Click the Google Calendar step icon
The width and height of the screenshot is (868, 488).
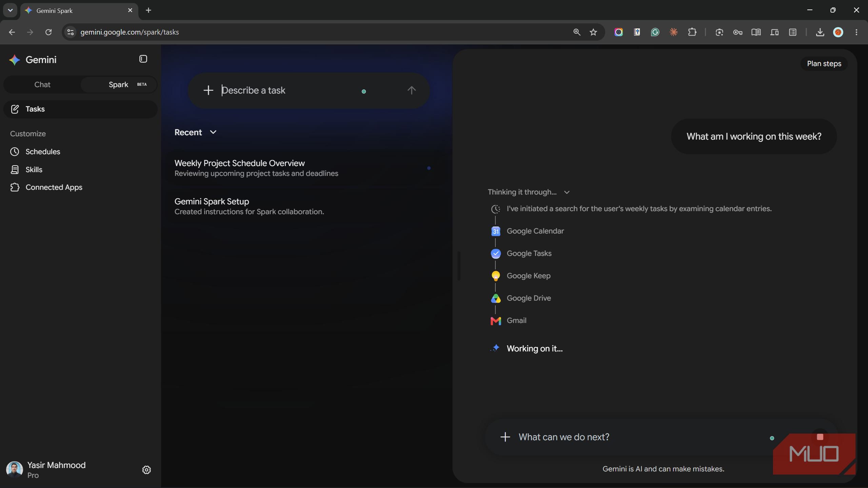pos(496,231)
